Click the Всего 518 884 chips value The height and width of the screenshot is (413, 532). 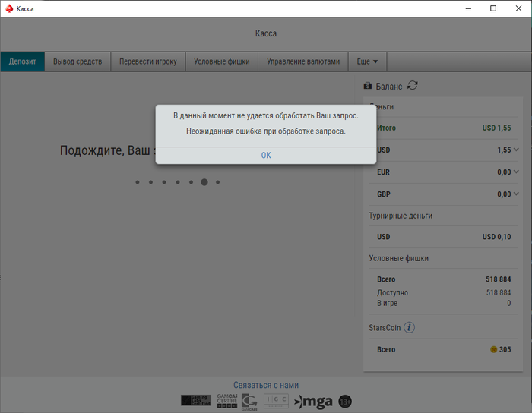[x=498, y=279]
